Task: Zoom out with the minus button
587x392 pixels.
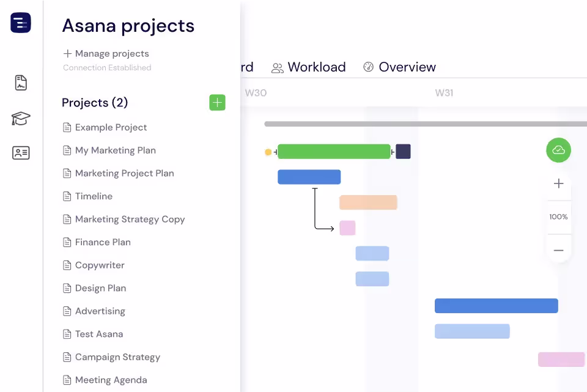Action: coord(558,250)
